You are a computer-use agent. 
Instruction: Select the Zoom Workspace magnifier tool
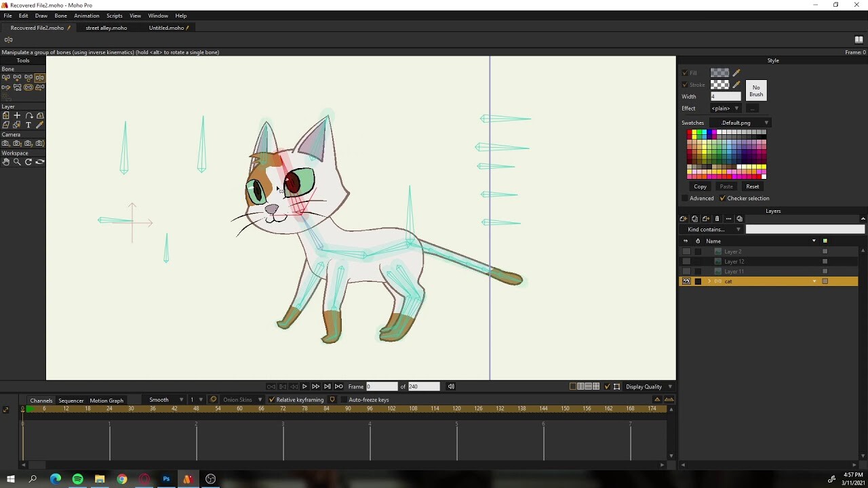[17, 162]
